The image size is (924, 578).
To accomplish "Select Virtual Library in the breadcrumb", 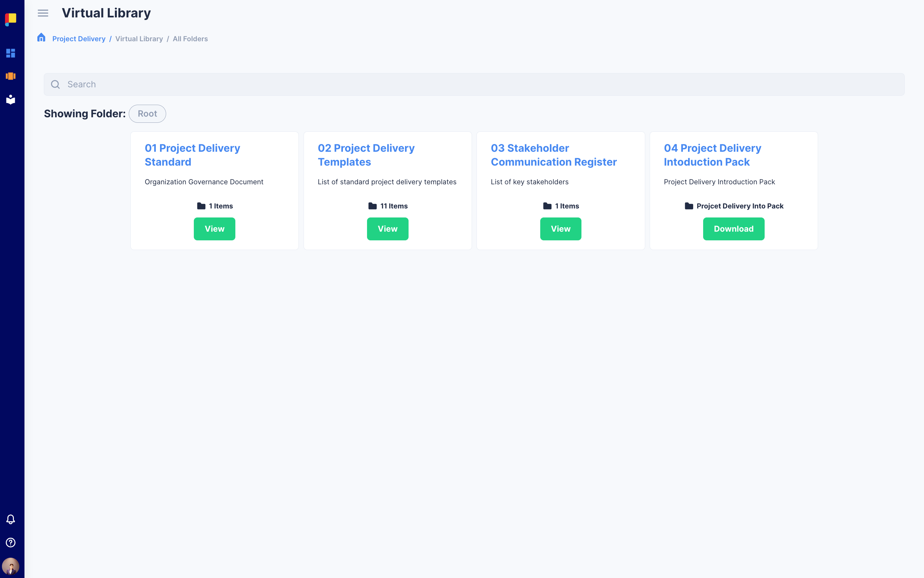I will click(139, 39).
